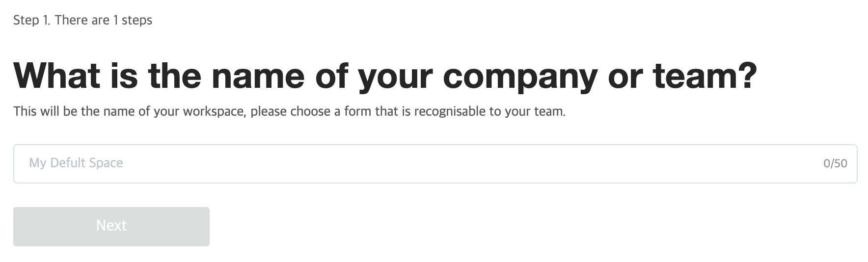This screenshot has height=262, width=868.
Task: Click 'Step 1' at the top
Action: 31,20
